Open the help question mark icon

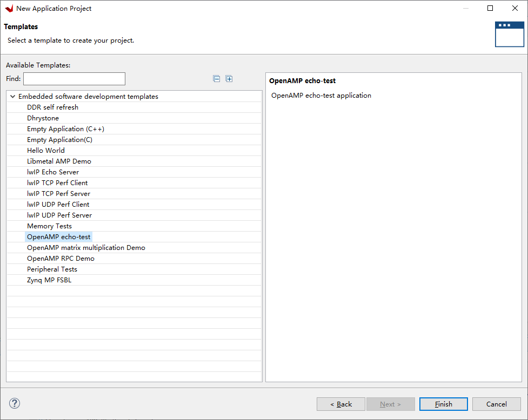click(15, 403)
